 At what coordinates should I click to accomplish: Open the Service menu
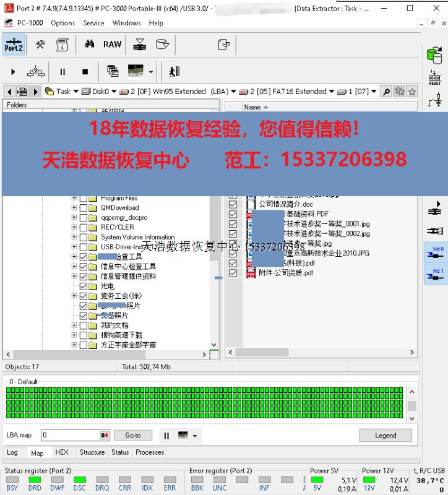tap(93, 23)
